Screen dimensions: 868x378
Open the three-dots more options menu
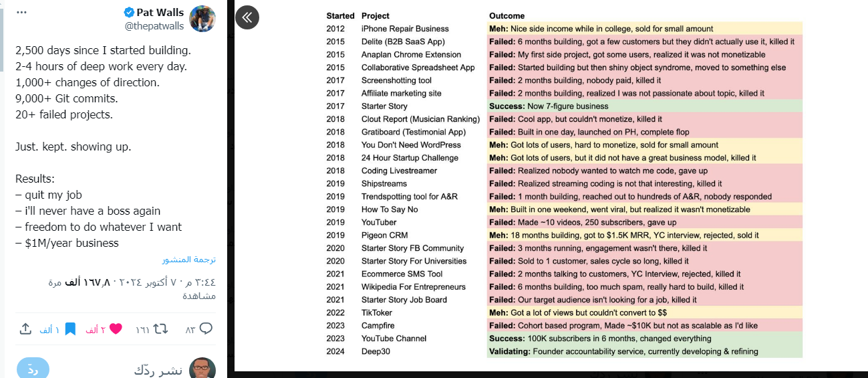pyautogui.click(x=21, y=13)
